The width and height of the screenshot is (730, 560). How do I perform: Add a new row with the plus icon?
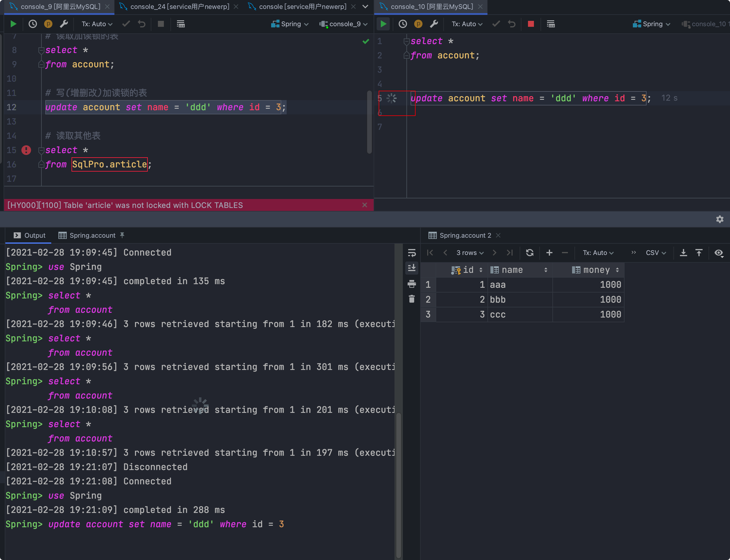tap(549, 253)
